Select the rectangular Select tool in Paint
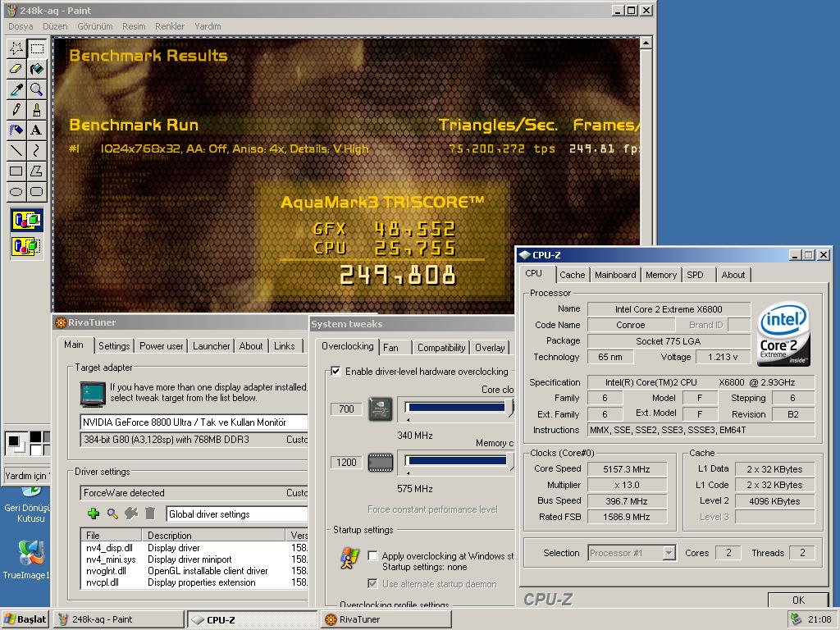Screen dimensions: 840x630 (36, 48)
